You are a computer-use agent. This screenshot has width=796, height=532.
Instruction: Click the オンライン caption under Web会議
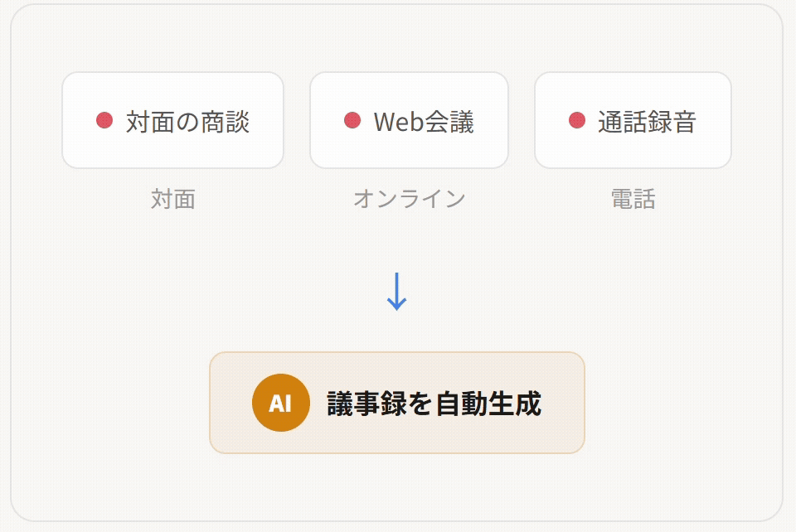(x=409, y=199)
